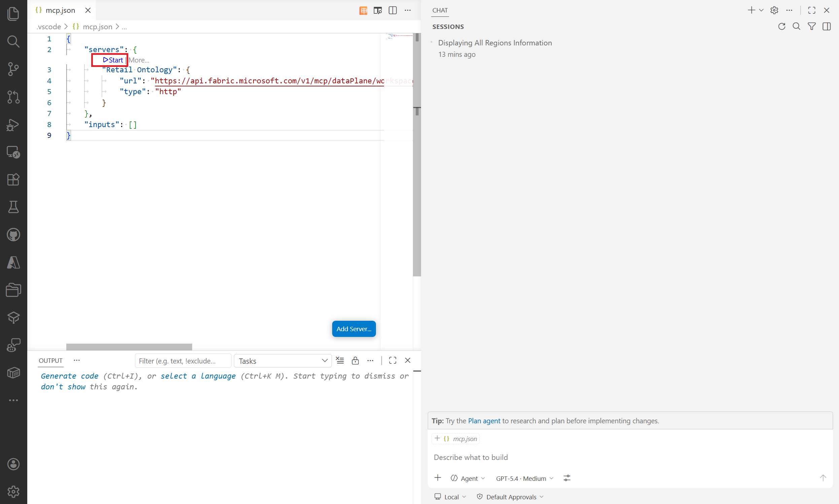Click the Describe what to build input
Screen dimensions: 839x504
pos(630,458)
